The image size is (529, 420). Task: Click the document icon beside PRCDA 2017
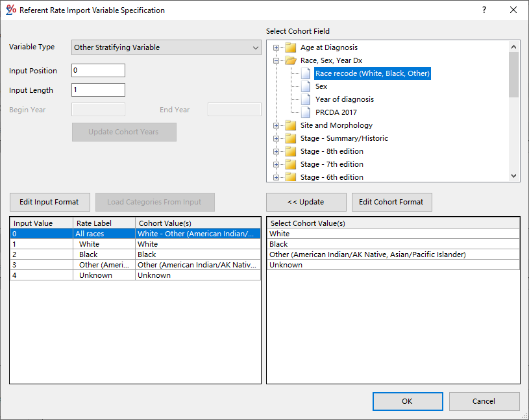(x=305, y=112)
